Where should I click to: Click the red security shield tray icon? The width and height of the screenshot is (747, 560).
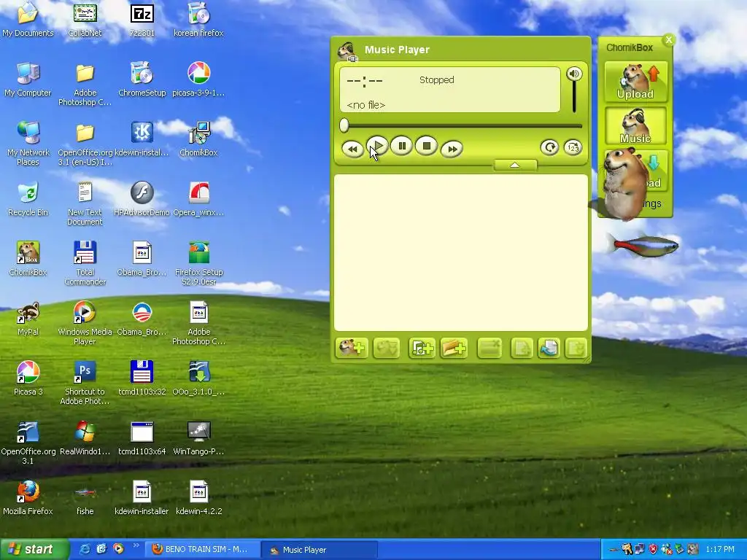pyautogui.click(x=653, y=550)
